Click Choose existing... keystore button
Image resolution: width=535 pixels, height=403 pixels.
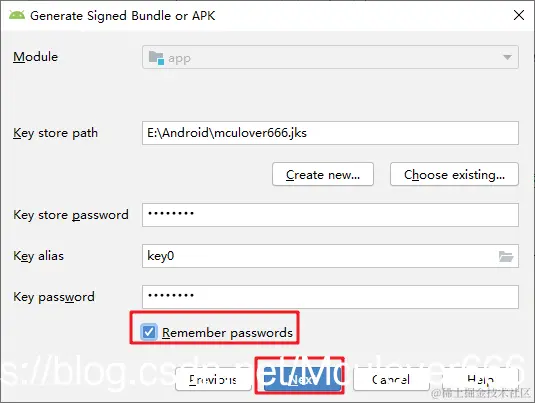pos(454,174)
